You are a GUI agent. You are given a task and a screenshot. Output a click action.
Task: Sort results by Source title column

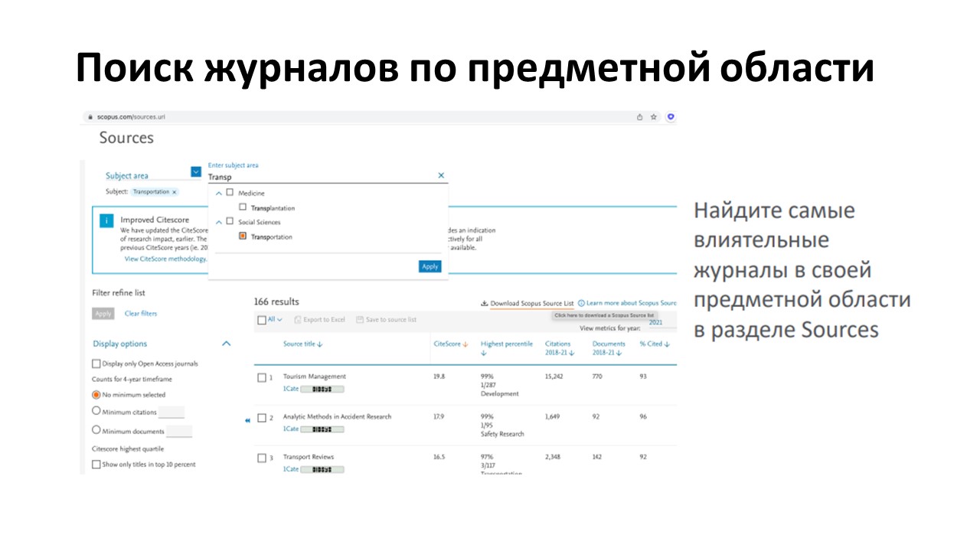pyautogui.click(x=302, y=344)
